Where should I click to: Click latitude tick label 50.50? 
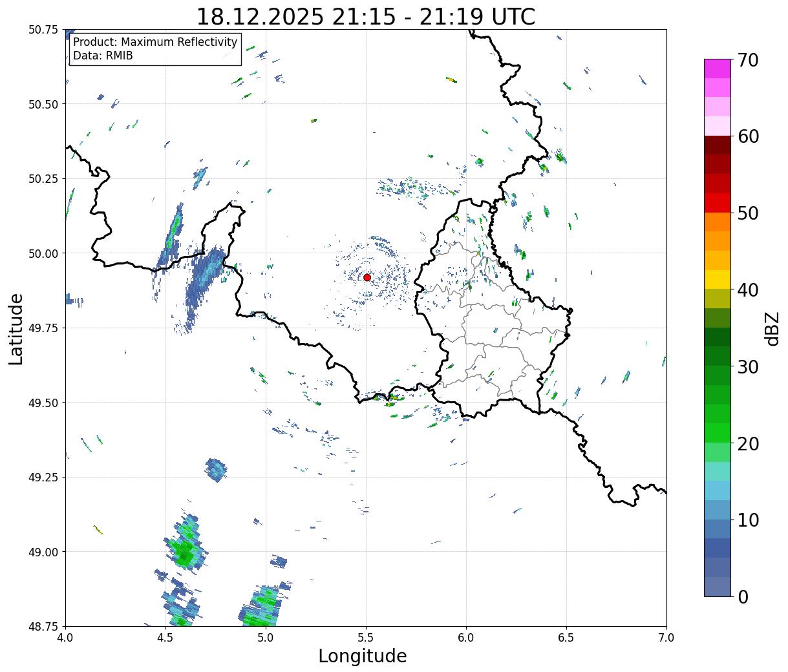pyautogui.click(x=43, y=104)
